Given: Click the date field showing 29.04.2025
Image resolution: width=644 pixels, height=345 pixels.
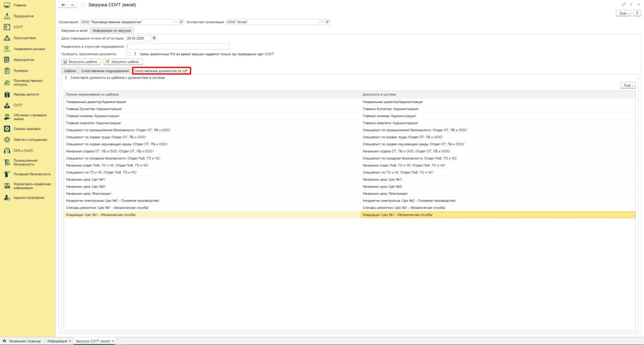Looking at the screenshot, I should (x=139, y=38).
